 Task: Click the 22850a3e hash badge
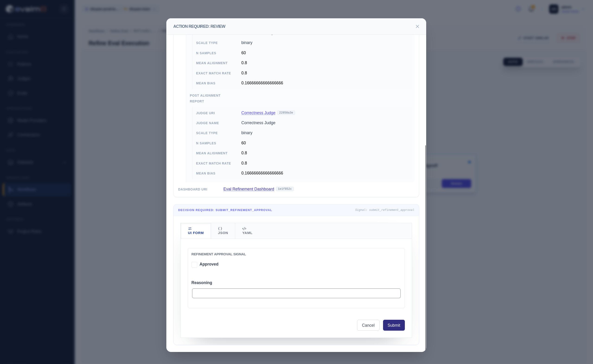pyautogui.click(x=286, y=113)
